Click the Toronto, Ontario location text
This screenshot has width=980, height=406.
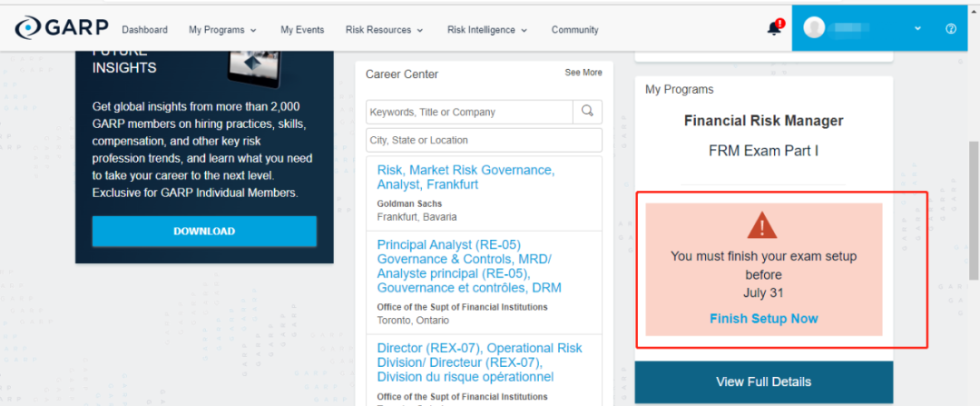click(x=413, y=321)
